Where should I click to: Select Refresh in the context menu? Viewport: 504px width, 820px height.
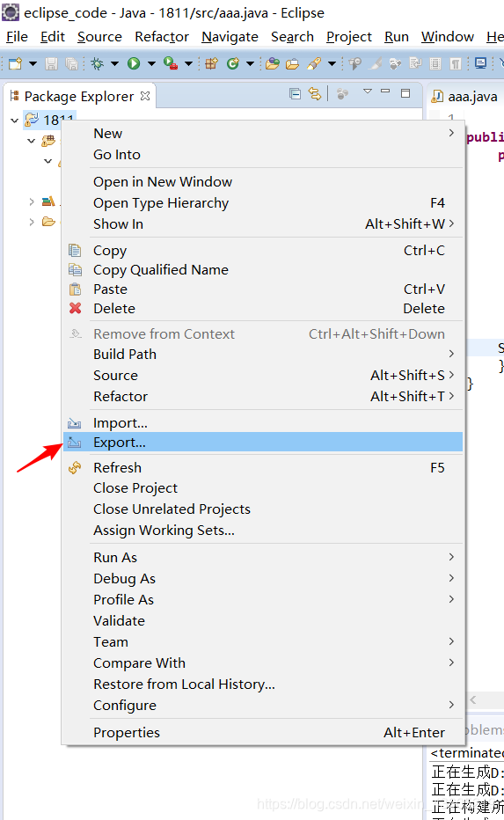(x=263, y=467)
